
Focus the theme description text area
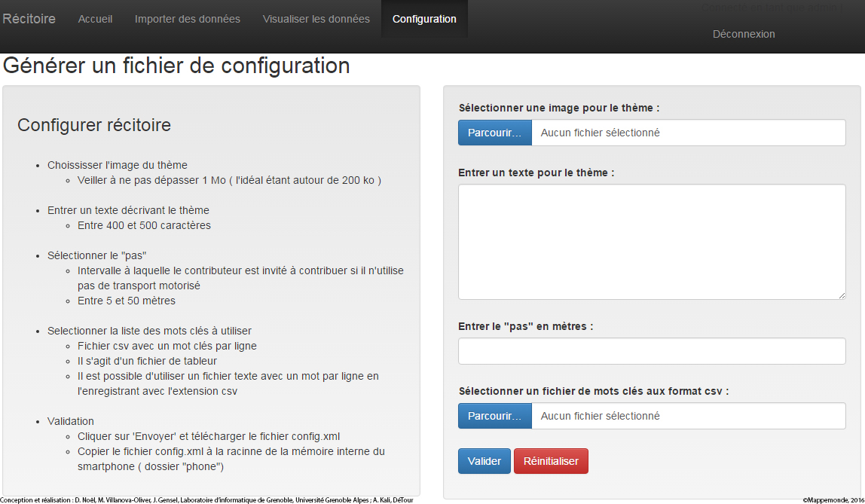tap(652, 241)
